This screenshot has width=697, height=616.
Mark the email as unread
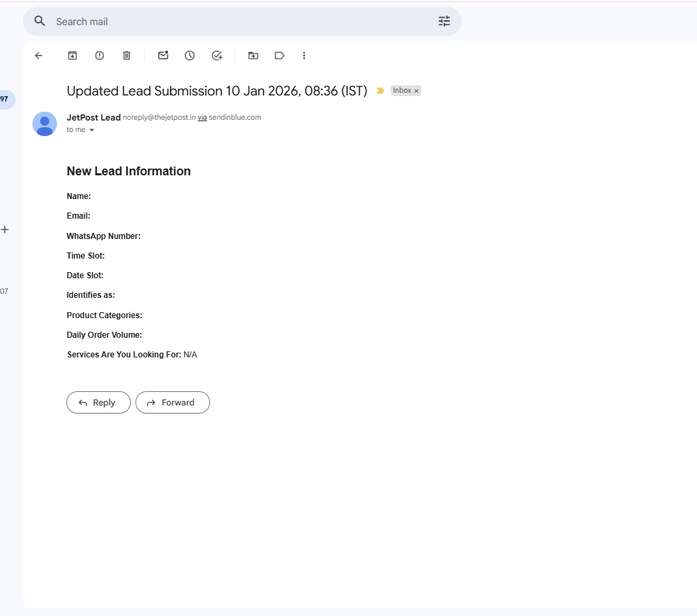click(163, 55)
